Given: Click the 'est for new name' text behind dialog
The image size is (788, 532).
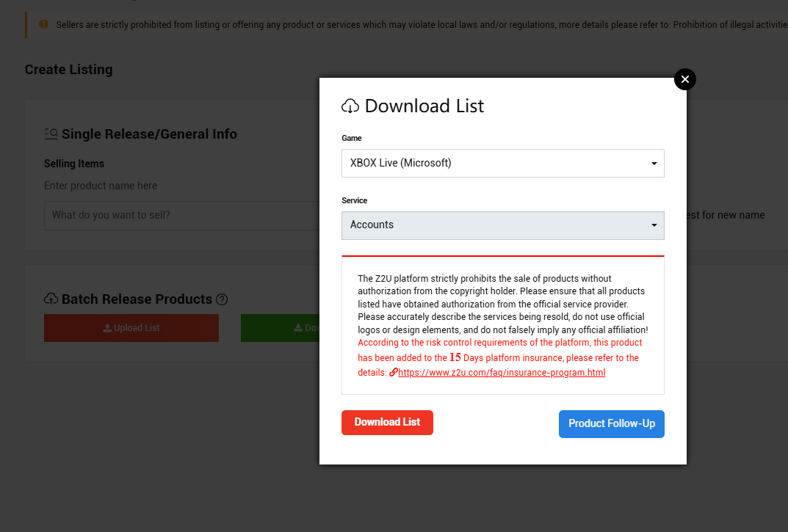Looking at the screenshot, I should (x=726, y=215).
